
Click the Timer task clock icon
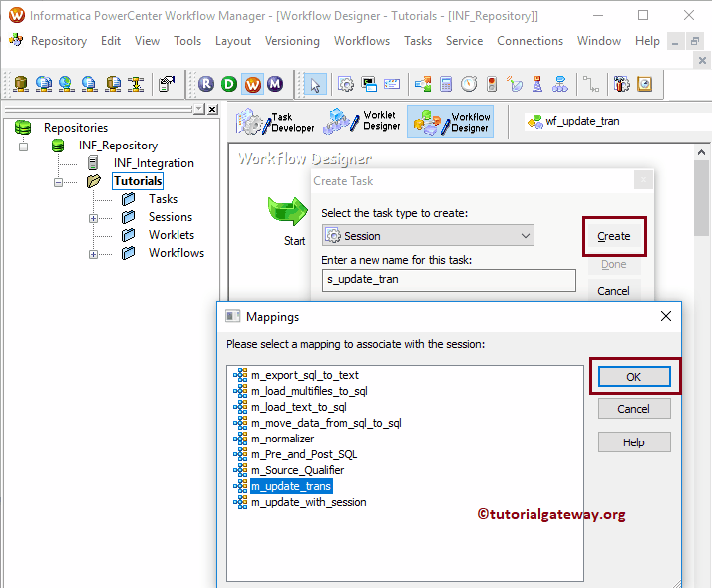pos(469,84)
